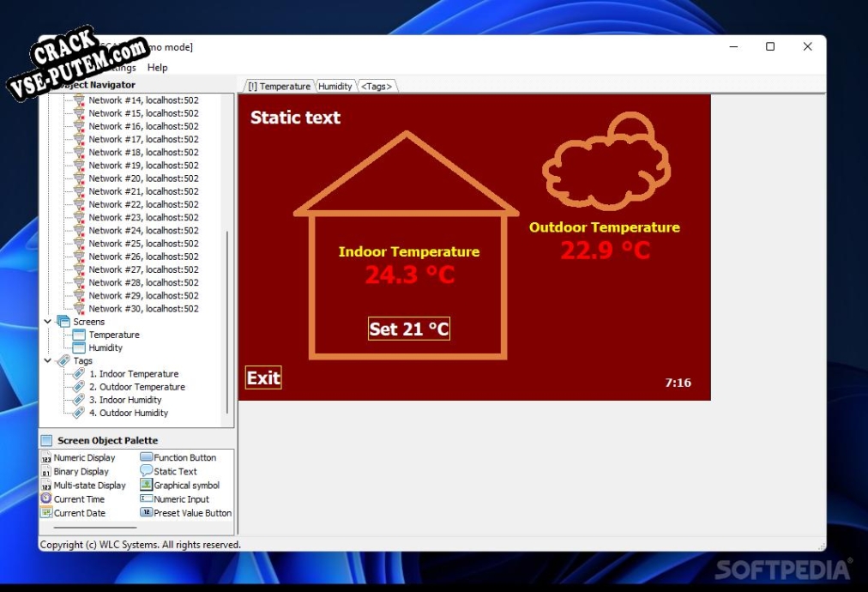Image resolution: width=868 pixels, height=592 pixels.
Task: Select the Outdoor Temperature label on canvas
Action: coord(605,227)
